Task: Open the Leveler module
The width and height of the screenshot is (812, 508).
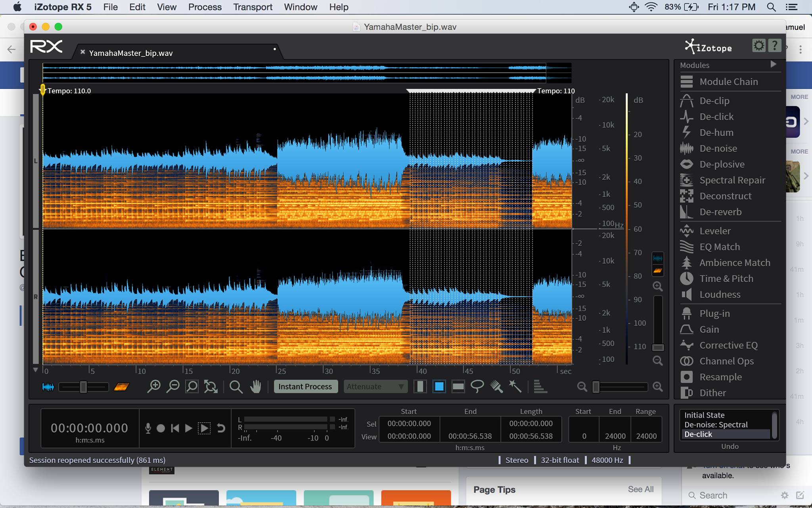Action: tap(714, 231)
